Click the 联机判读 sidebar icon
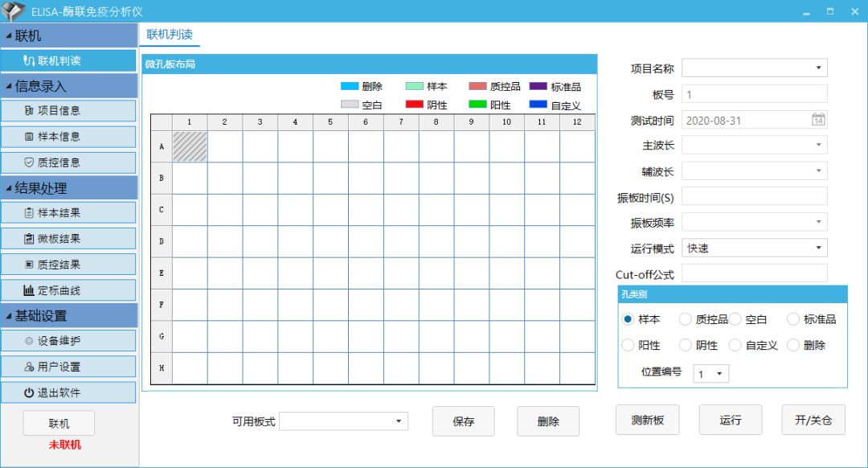The width and height of the screenshot is (868, 468). point(30,60)
